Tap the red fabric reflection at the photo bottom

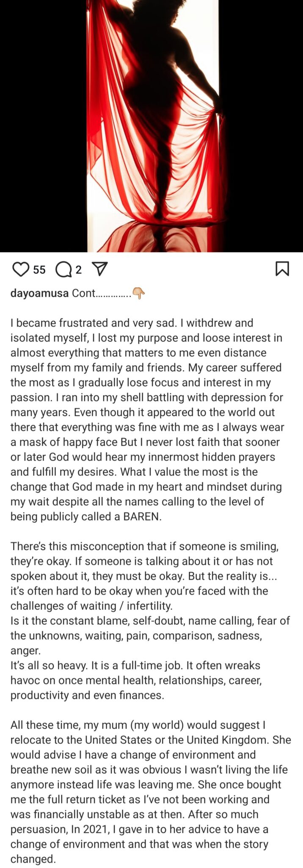(x=152, y=236)
